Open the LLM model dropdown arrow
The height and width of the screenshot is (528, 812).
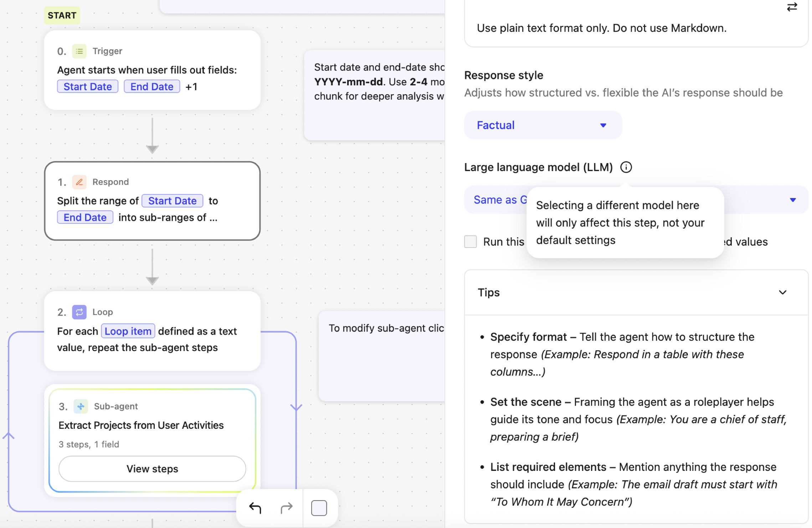pyautogui.click(x=793, y=200)
